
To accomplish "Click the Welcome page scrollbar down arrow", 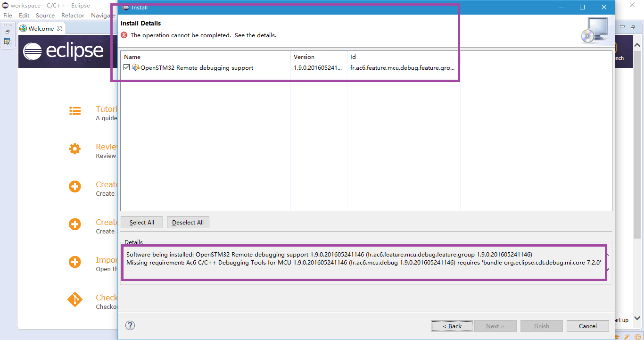I will click(x=637, y=318).
